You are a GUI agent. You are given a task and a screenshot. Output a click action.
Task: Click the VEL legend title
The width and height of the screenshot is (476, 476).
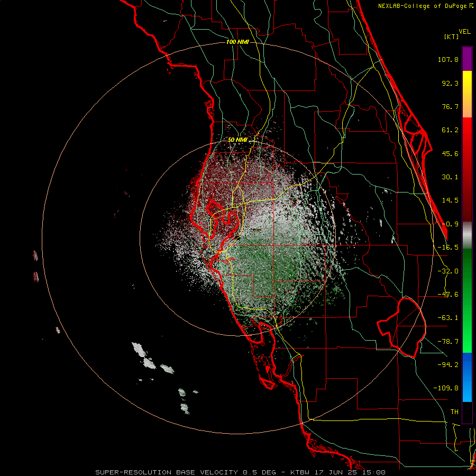[x=464, y=32]
